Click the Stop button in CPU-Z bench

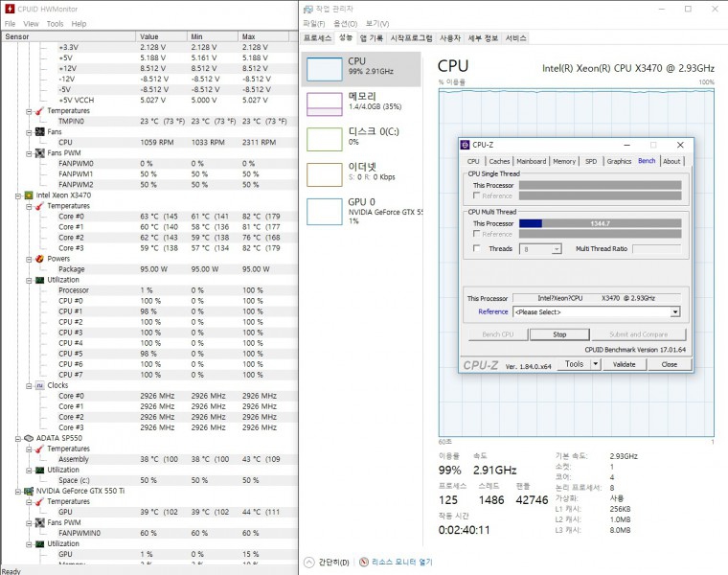[x=559, y=334]
